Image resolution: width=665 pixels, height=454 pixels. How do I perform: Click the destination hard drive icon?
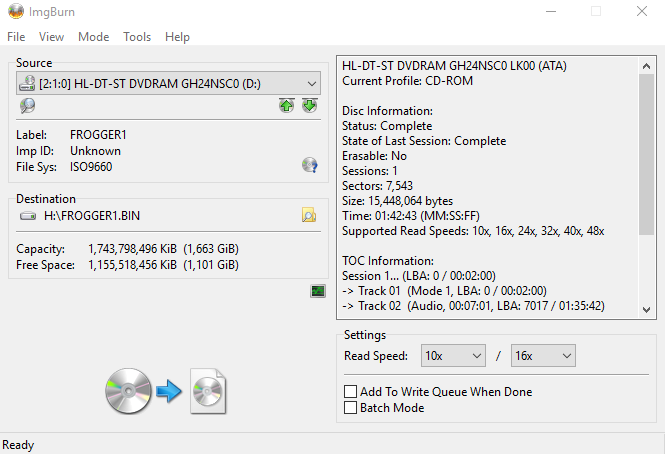(28, 216)
